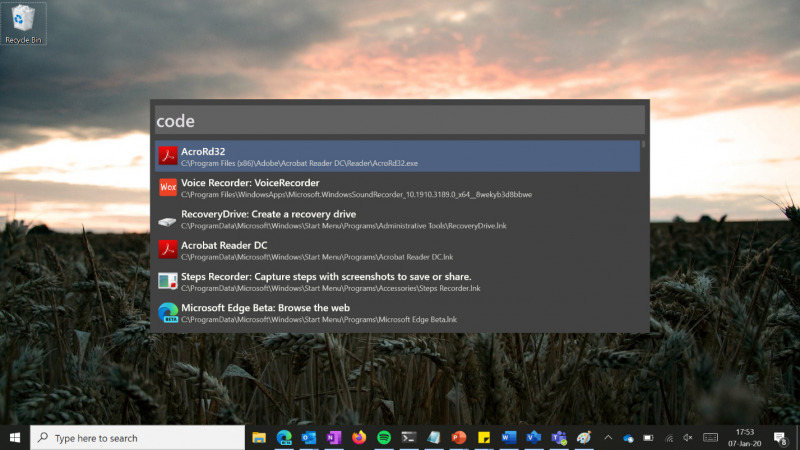This screenshot has height=450, width=800.
Task: Select the RecoveryDrive drive icon
Action: [168, 219]
